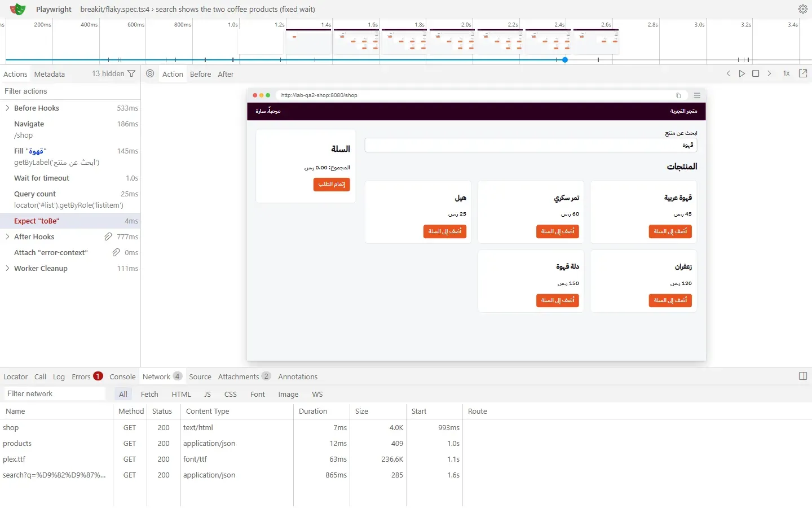Show the Before snapshot tab
This screenshot has height=508, width=812.
(x=200, y=74)
